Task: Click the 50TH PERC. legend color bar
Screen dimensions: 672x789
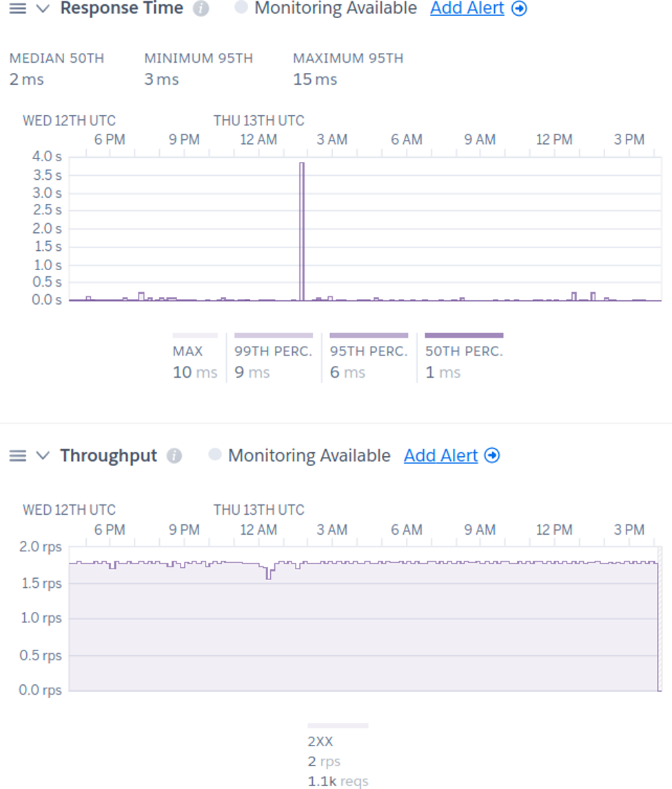Action: (464, 336)
